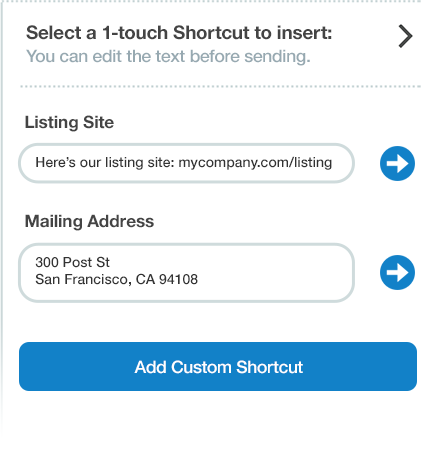Create a new shortcut with the wide blue button
This screenshot has width=440, height=450.
pos(218,366)
